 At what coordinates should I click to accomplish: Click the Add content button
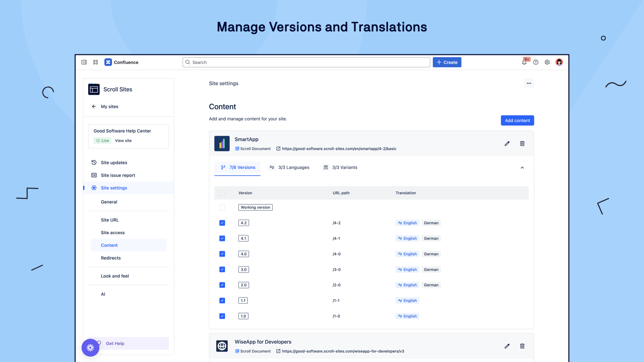[517, 121]
